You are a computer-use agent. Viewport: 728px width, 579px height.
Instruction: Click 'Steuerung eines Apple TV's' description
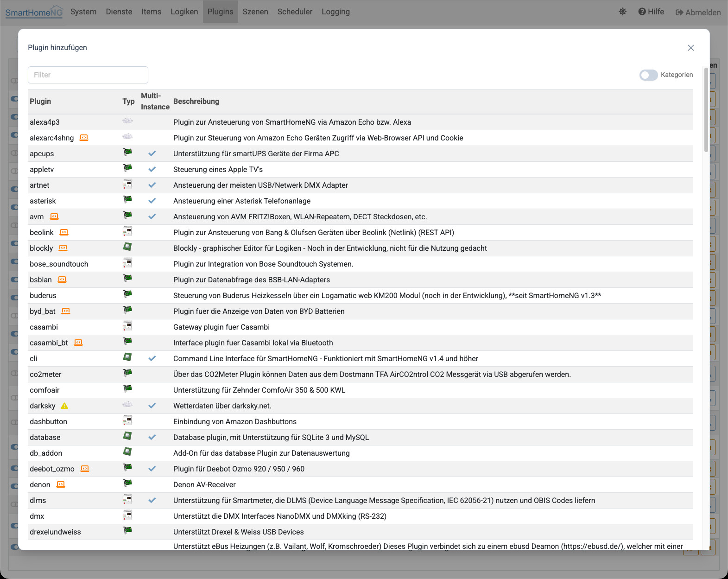(218, 170)
